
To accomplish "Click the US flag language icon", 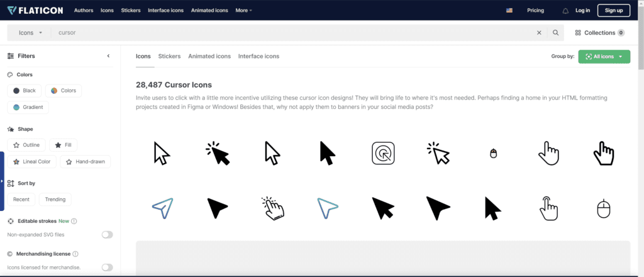I will click(x=509, y=11).
